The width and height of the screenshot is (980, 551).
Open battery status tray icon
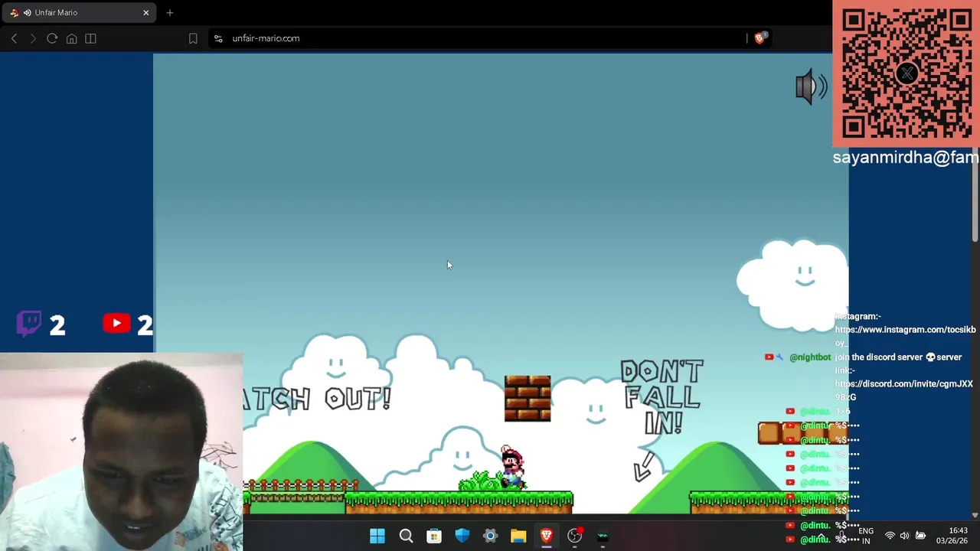(x=921, y=536)
